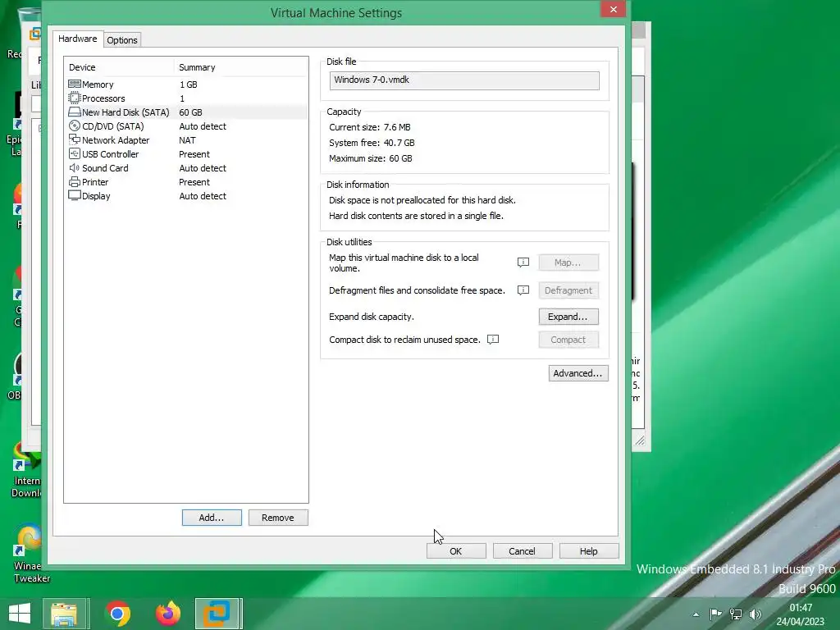Launch Google Chrome from the taskbar
This screenshot has width=840, height=630.
[118, 614]
